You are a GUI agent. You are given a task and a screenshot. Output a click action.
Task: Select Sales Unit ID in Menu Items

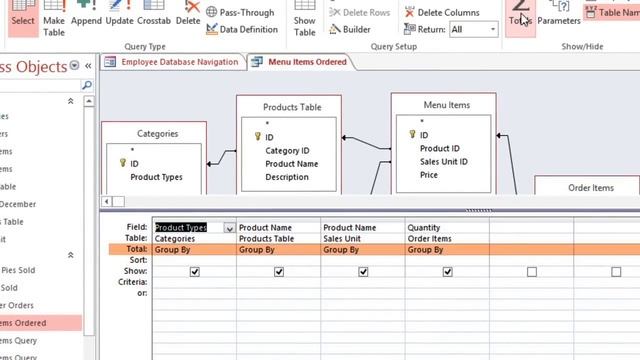[x=444, y=162]
